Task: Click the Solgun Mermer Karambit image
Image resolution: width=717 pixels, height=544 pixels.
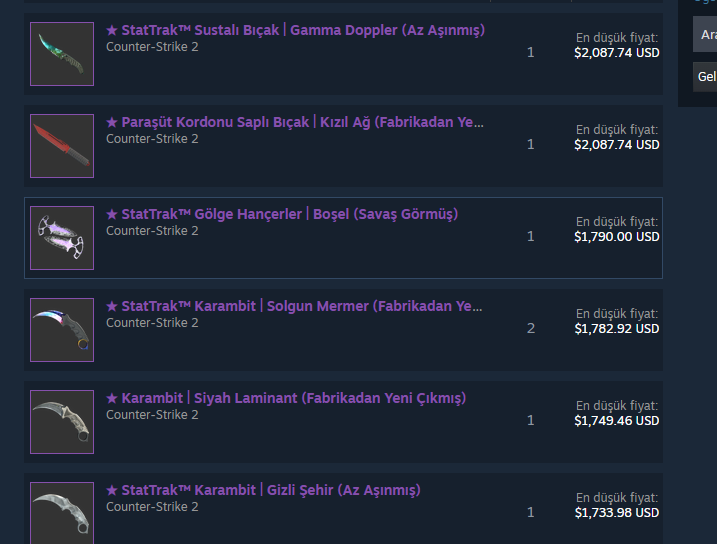Action: click(x=62, y=330)
